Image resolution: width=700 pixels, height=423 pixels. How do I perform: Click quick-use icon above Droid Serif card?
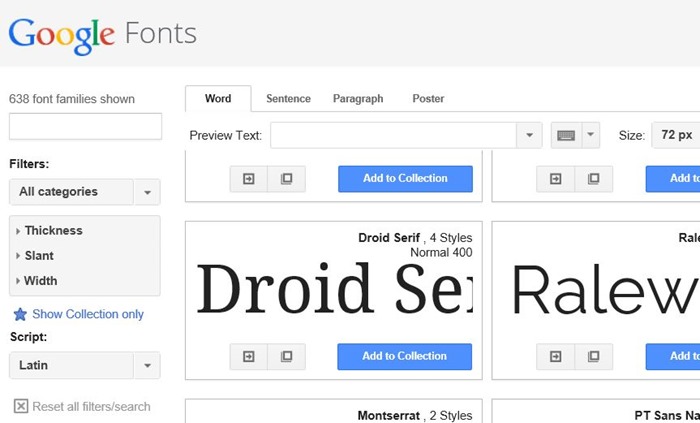249,179
